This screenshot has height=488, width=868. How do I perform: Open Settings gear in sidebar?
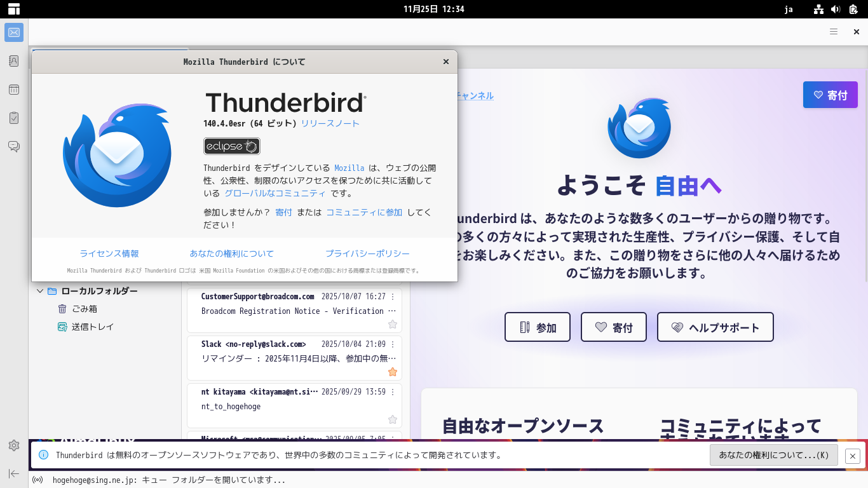point(14,445)
